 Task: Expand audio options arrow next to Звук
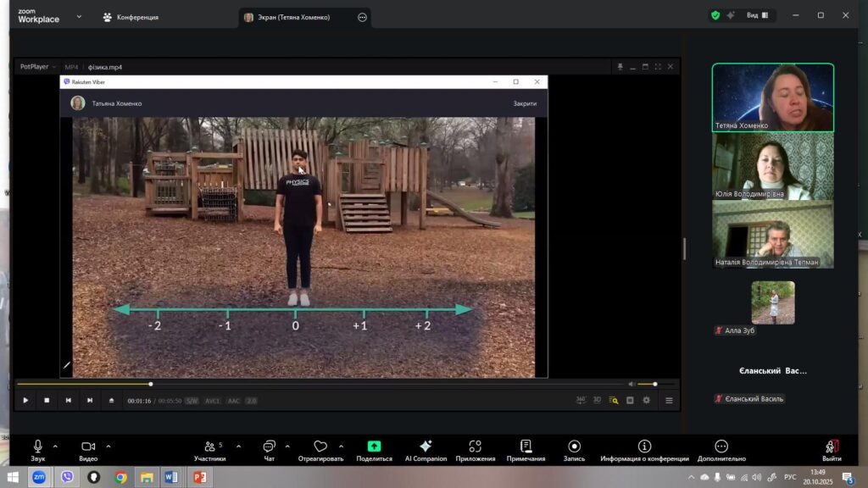56,446
